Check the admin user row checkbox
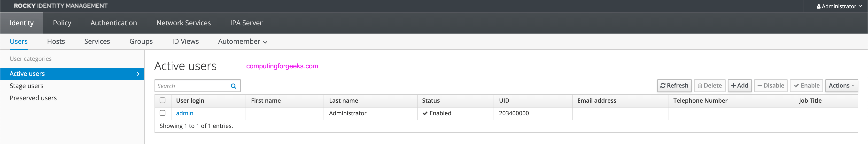This screenshot has width=868, height=144. tap(163, 113)
